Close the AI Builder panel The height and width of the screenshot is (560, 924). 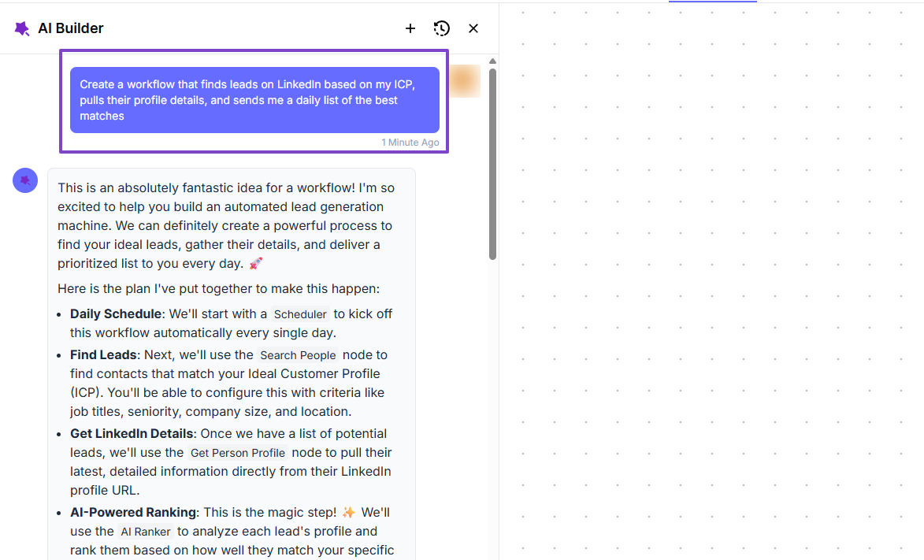(x=473, y=28)
